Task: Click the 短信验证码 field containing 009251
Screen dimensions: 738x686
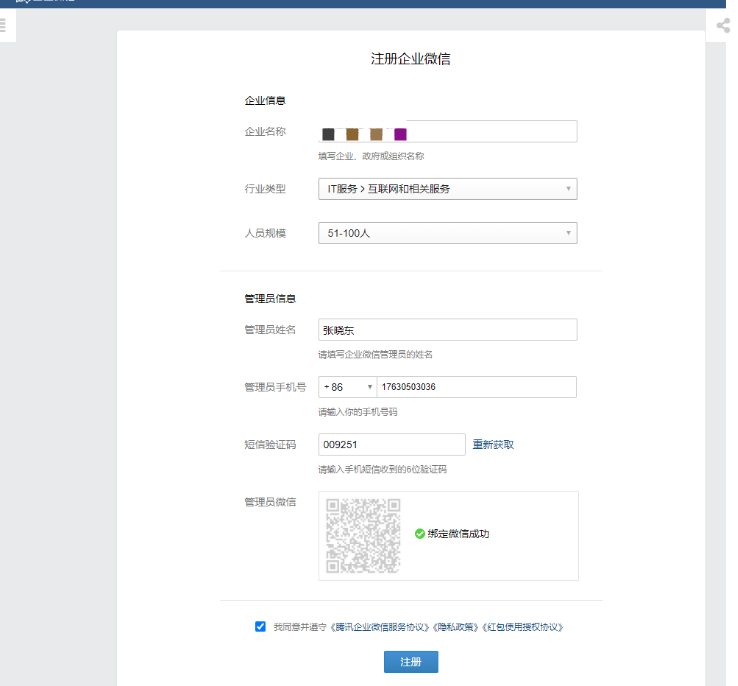Action: pos(391,445)
